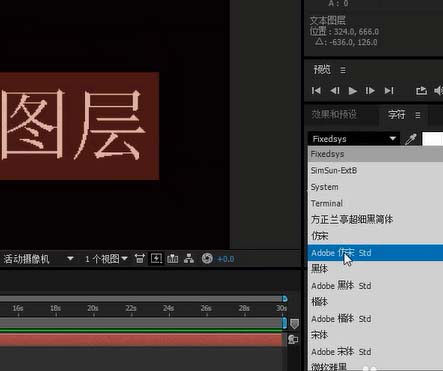Pick the eyedropper tool in Character panel
The height and width of the screenshot is (371, 443).
411,139
